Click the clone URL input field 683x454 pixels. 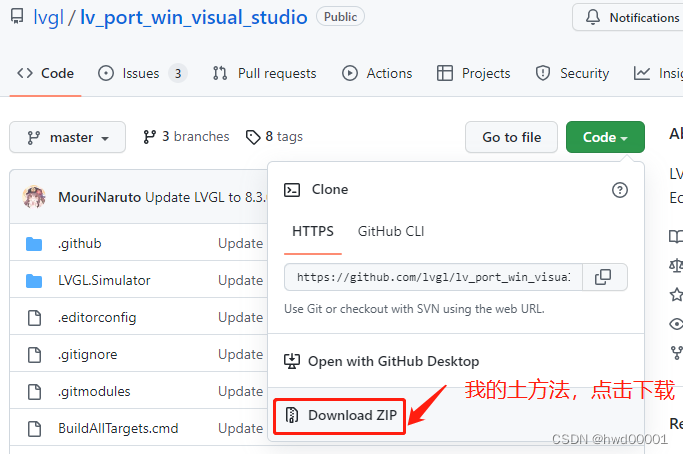pyautogui.click(x=433, y=277)
